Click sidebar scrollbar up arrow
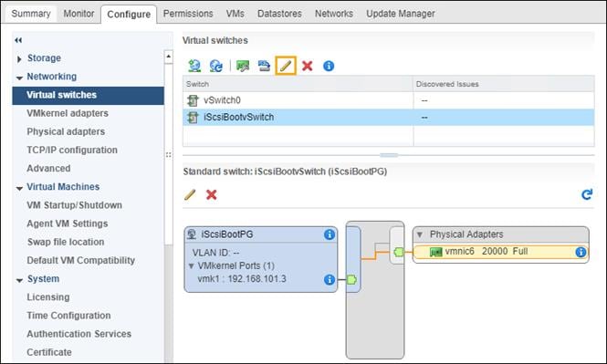Image resolution: width=607 pixels, height=364 pixels. pyautogui.click(x=168, y=57)
